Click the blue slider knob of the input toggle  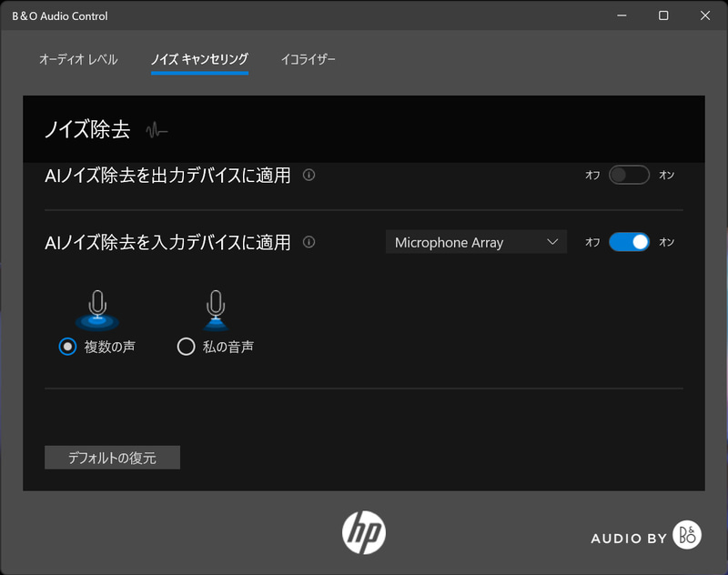tap(639, 242)
